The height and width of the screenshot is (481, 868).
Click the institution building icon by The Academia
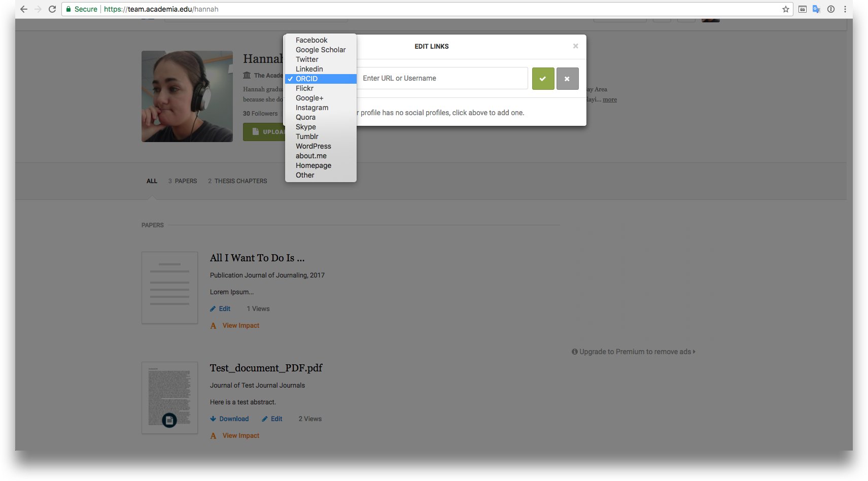tap(247, 75)
